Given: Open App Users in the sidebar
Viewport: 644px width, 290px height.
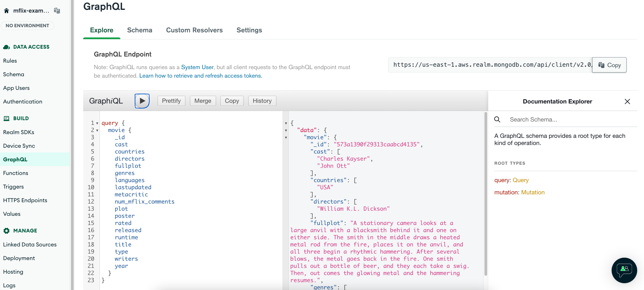Looking at the screenshot, I should 16,88.
